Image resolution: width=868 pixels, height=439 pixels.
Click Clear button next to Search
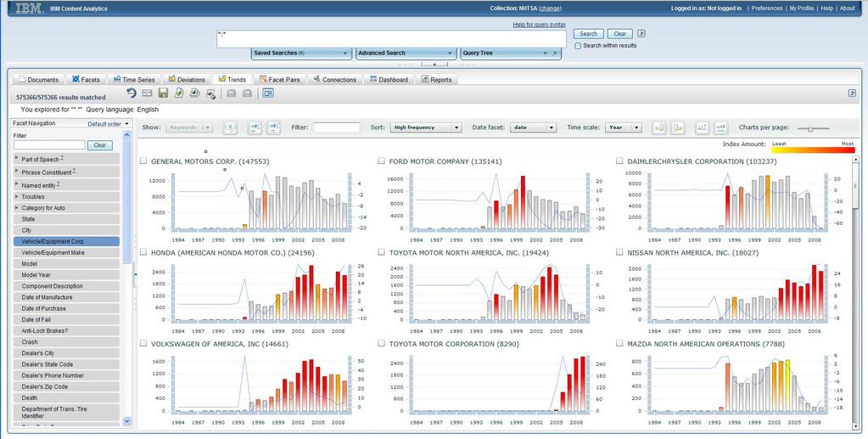click(x=620, y=34)
